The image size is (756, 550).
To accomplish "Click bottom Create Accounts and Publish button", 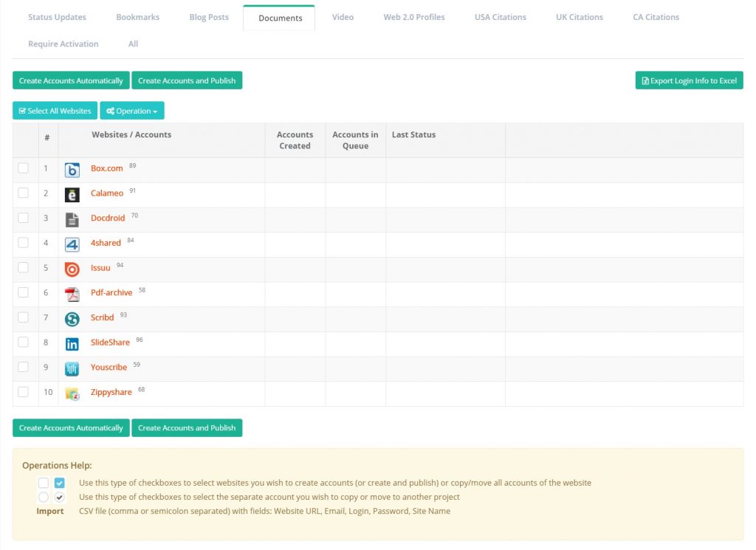I will pos(187,428).
